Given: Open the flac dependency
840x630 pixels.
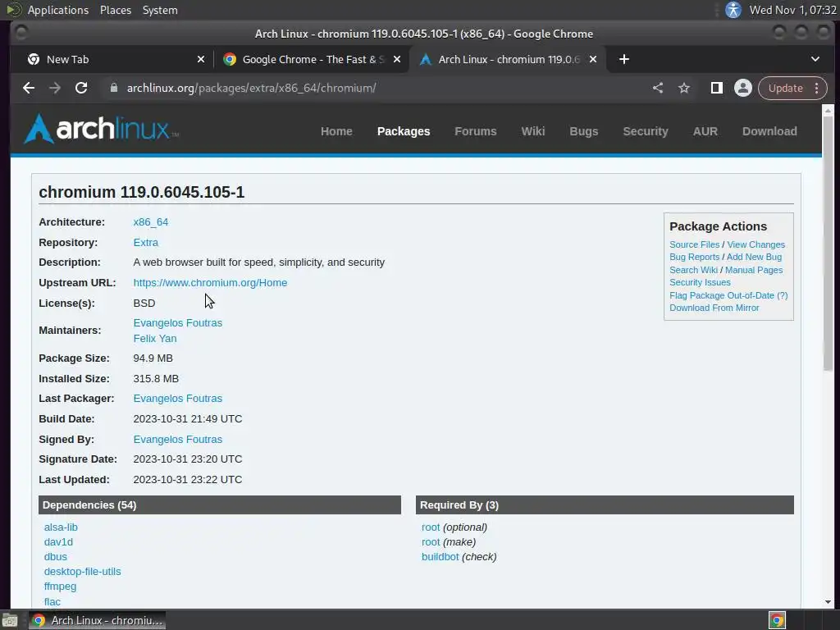Looking at the screenshot, I should 52,601.
